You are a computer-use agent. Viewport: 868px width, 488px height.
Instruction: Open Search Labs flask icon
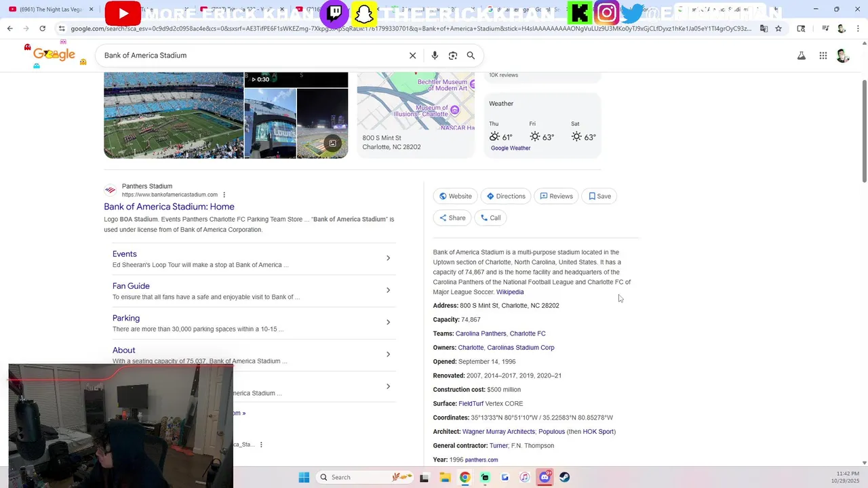[802, 56]
